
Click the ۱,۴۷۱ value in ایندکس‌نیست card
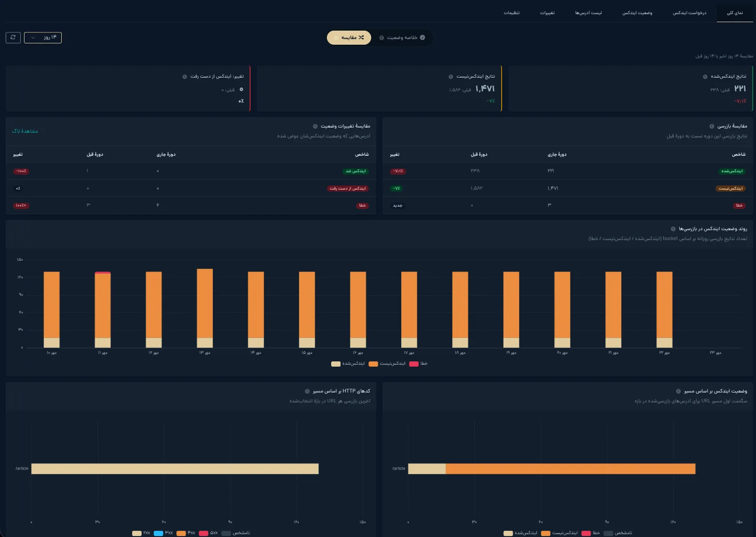pyautogui.click(x=485, y=89)
